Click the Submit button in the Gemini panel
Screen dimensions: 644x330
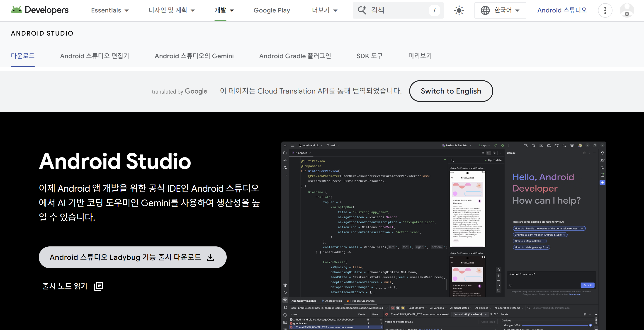coord(587,285)
